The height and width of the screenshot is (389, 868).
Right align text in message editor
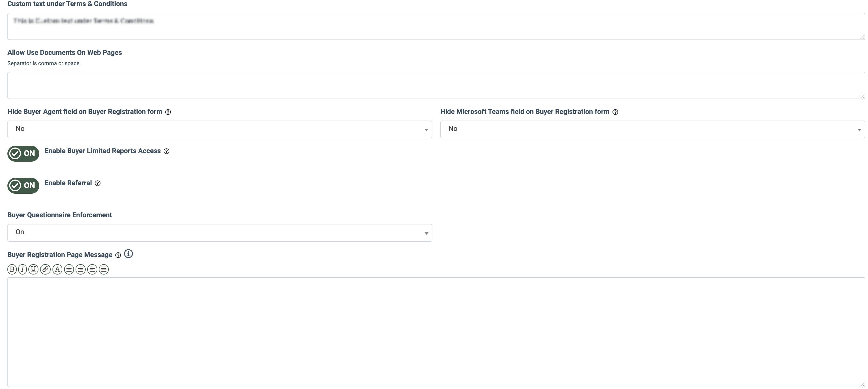81,269
